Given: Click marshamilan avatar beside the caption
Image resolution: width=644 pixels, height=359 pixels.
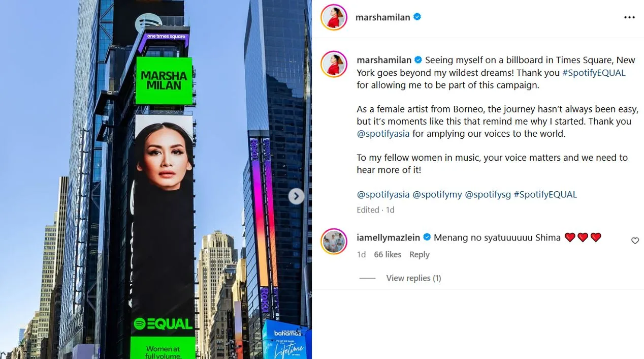Looking at the screenshot, I should click(x=334, y=64).
